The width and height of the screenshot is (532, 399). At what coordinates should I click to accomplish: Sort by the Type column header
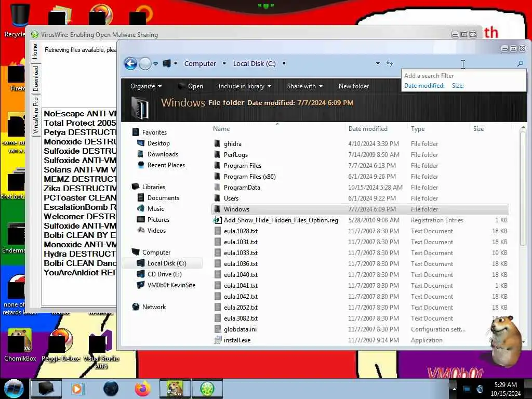418,129
